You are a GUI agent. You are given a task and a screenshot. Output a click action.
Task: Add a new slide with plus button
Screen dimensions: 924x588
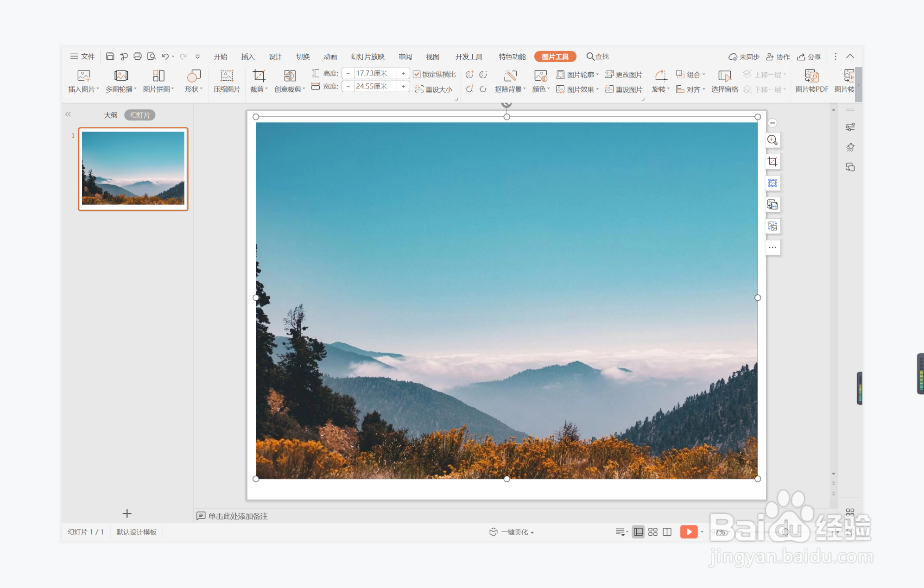click(127, 513)
